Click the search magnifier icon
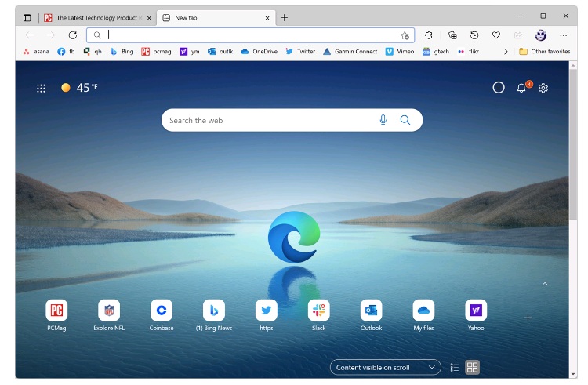588x385 pixels. pyautogui.click(x=405, y=120)
